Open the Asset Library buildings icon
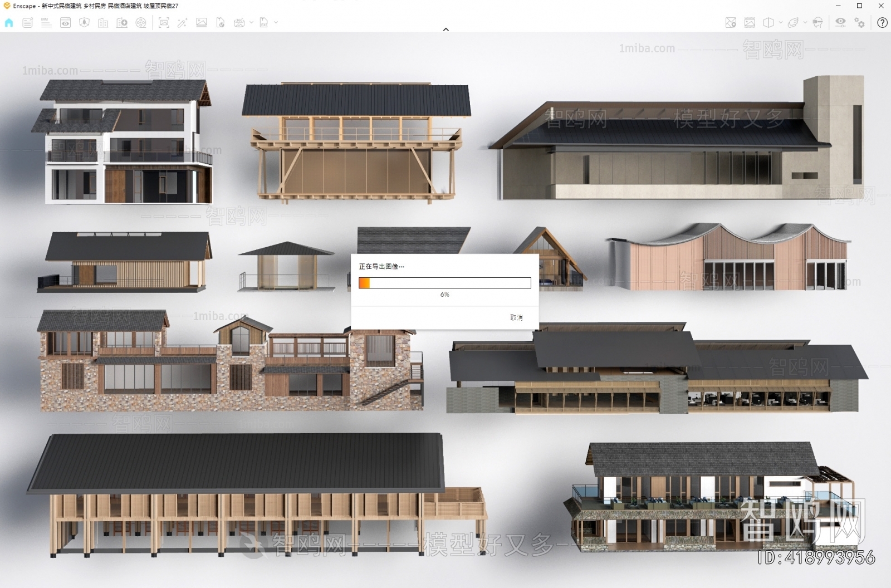Viewport: 891px width, 588px height. point(103,23)
